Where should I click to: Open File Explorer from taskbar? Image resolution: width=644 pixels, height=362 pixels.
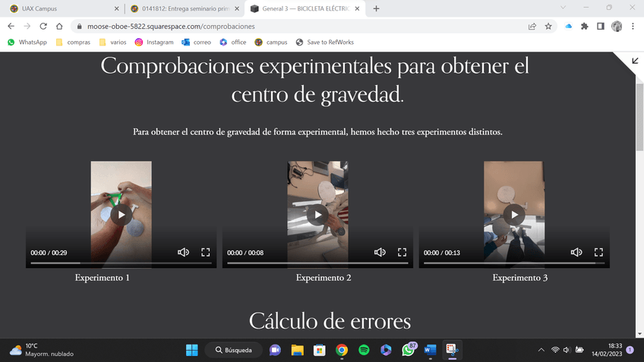coord(298,350)
